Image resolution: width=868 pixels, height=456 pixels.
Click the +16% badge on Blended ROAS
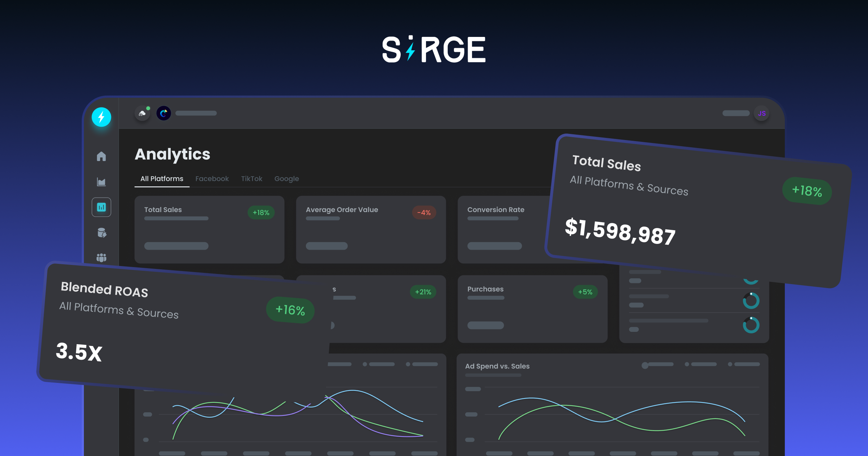[x=290, y=310]
